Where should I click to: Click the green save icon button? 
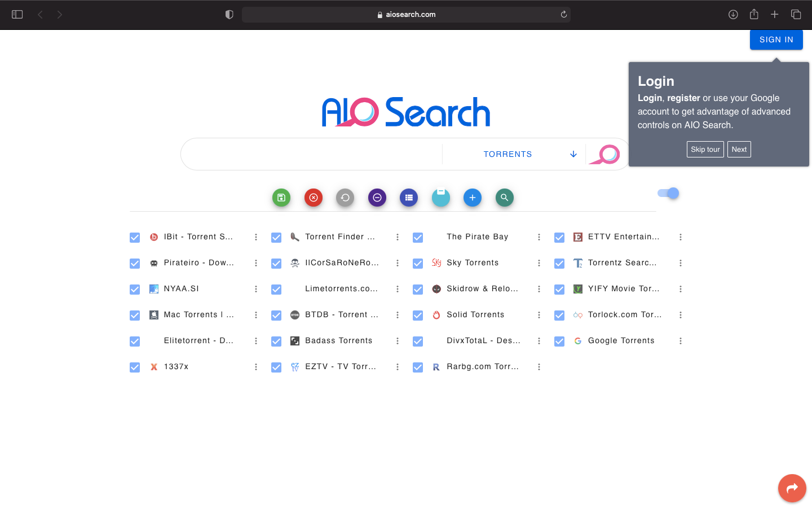281,198
